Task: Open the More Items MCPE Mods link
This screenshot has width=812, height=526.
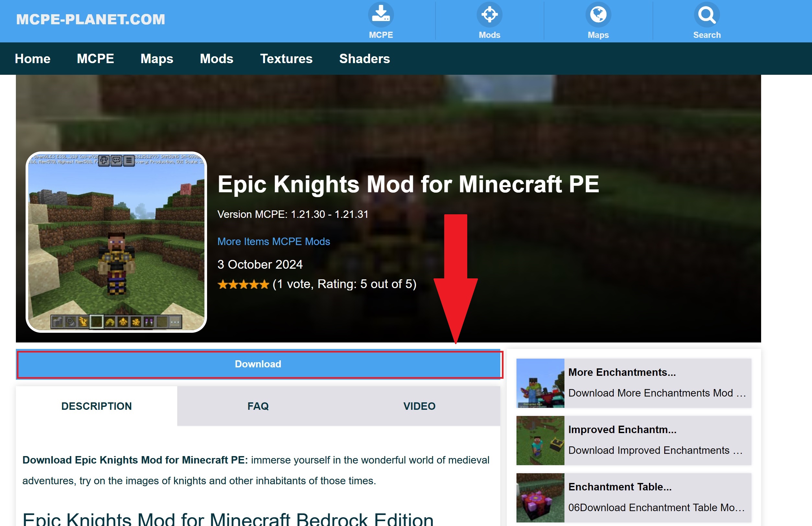Action: [274, 242]
